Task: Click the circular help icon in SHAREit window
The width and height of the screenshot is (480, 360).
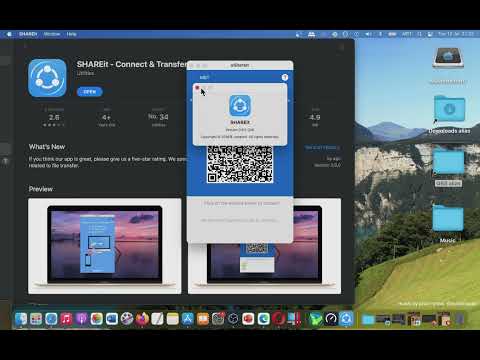Action: click(285, 77)
